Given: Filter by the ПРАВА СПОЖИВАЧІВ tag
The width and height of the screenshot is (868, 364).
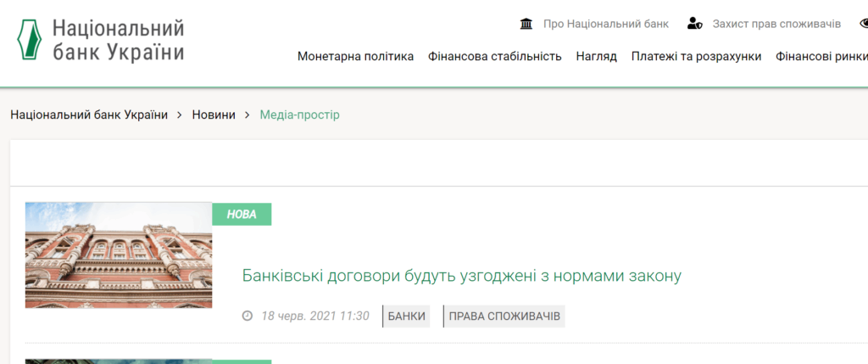Looking at the screenshot, I should (504, 316).
